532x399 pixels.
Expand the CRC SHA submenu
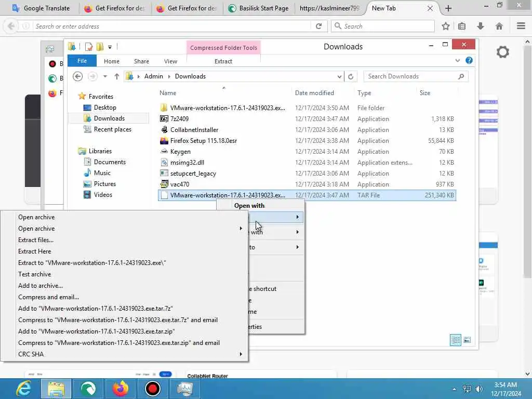241,354
